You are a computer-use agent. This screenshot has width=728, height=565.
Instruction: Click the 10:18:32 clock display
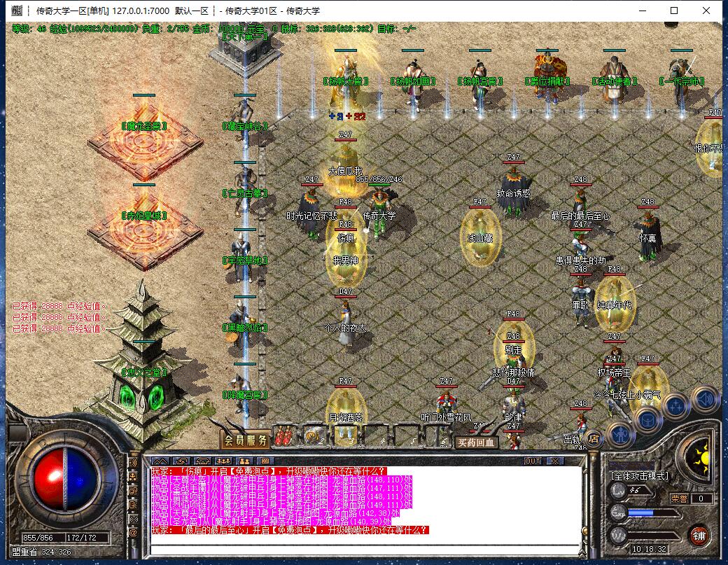pos(649,549)
